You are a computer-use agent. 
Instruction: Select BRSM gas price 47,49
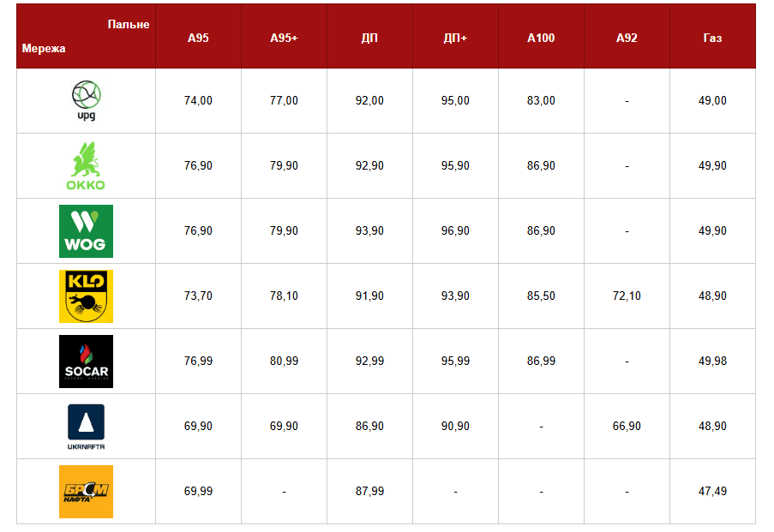[712, 492]
